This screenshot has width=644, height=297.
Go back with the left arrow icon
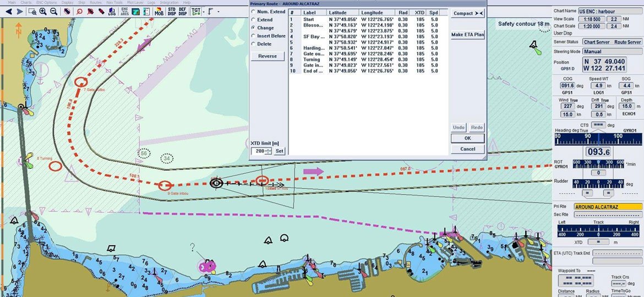click(9, 11)
